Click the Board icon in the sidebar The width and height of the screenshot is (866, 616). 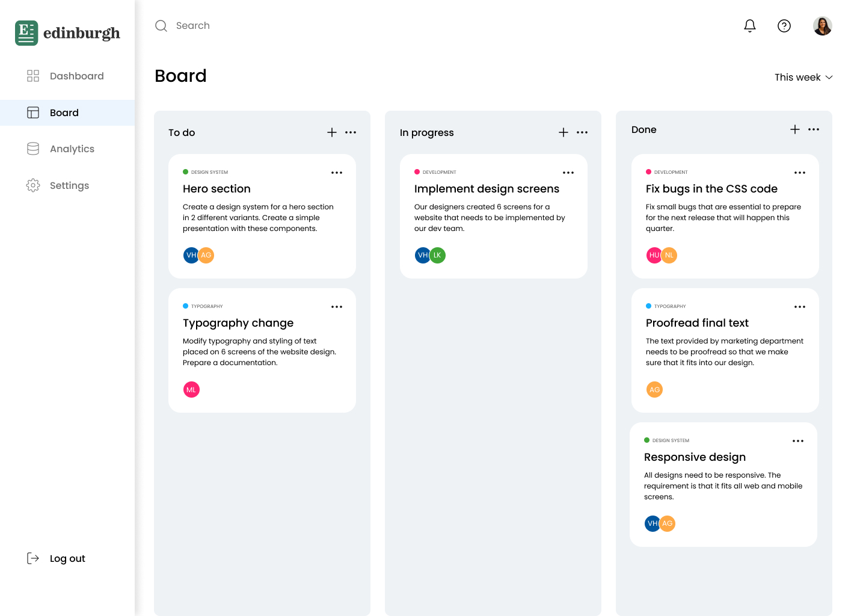33,112
